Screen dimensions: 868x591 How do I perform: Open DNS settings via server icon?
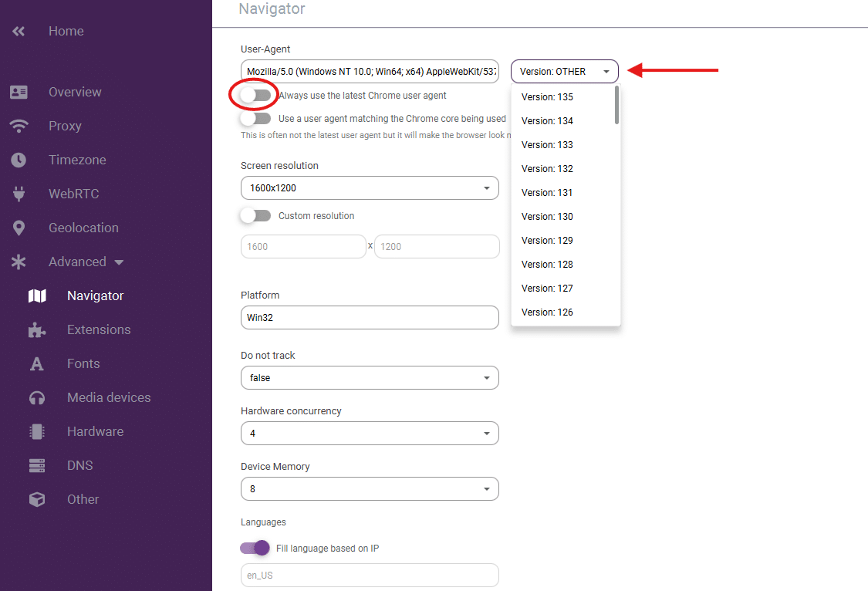(x=37, y=465)
